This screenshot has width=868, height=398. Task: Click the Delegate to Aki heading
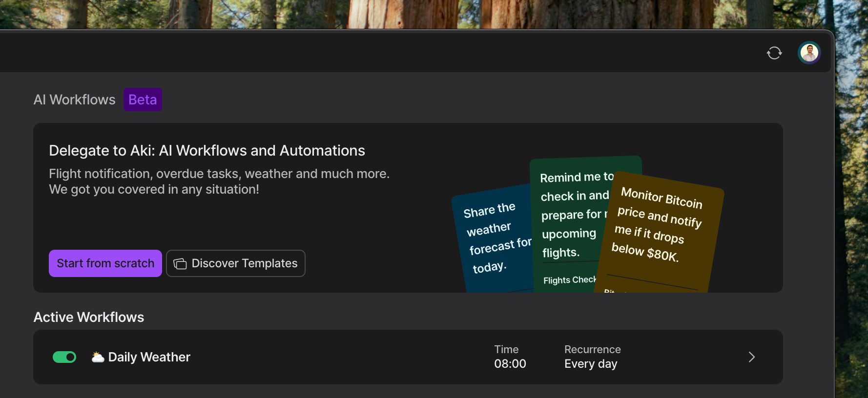tap(207, 151)
